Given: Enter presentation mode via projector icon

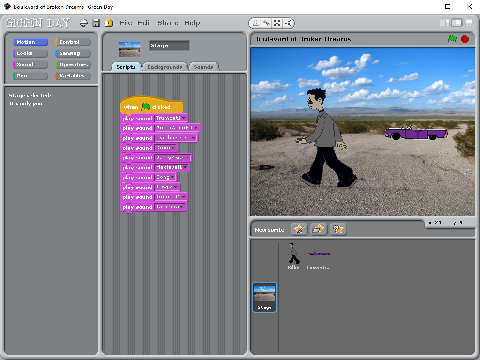Looking at the screenshot, I should [x=469, y=23].
